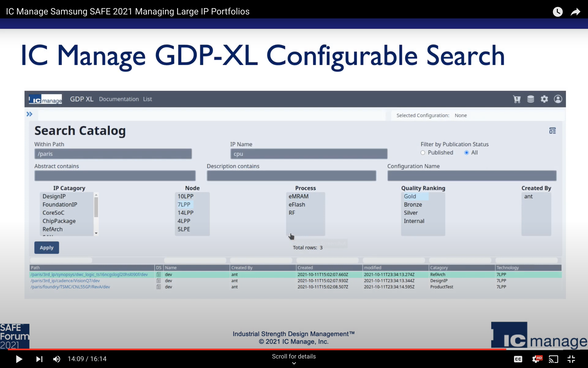The image size is (588, 368).
Task: Select 14LPP node
Action: [185, 213]
